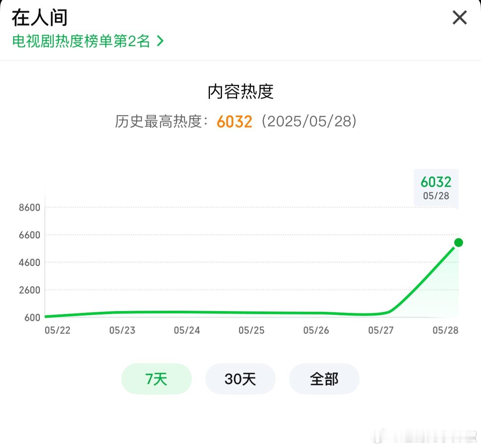The height and width of the screenshot is (448, 481).
Task: Click the 内容热度 chart heading
Action: (x=240, y=92)
